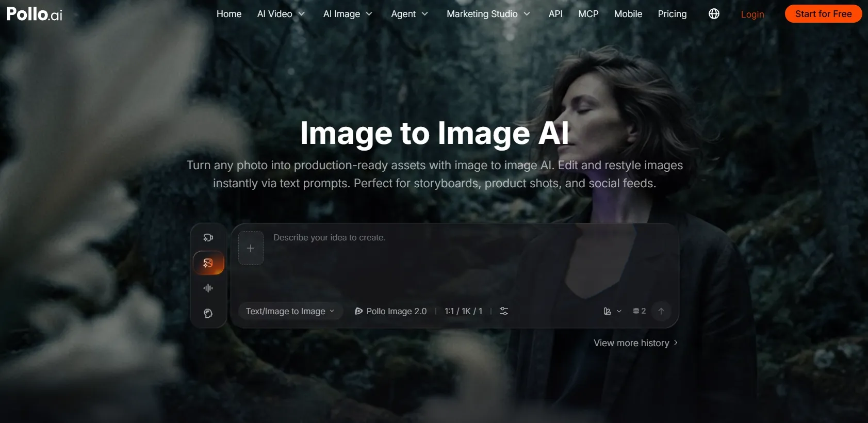This screenshot has height=423, width=868.
Task: Open the agent head sidebar icon
Action: 208,314
